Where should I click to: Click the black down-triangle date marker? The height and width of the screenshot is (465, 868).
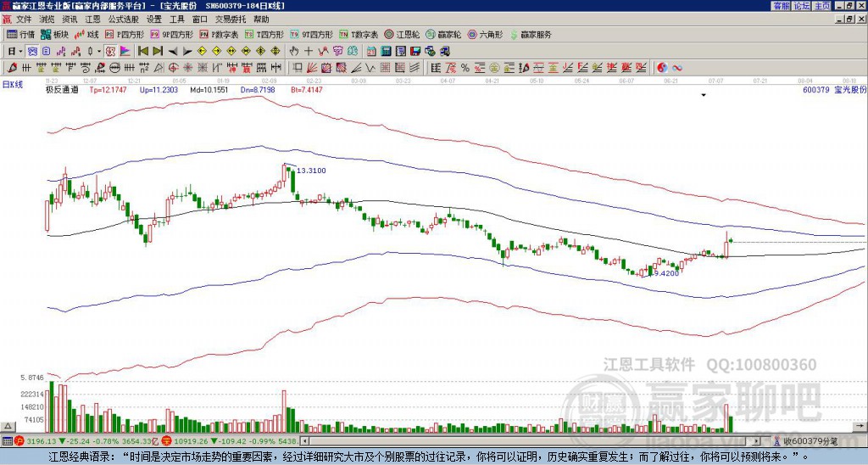pos(704,95)
